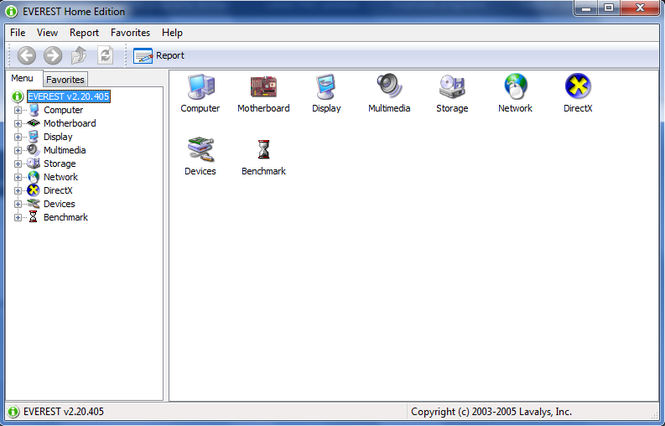Switch to the Favorites tab
Viewport: 665px width, 426px height.
[65, 79]
